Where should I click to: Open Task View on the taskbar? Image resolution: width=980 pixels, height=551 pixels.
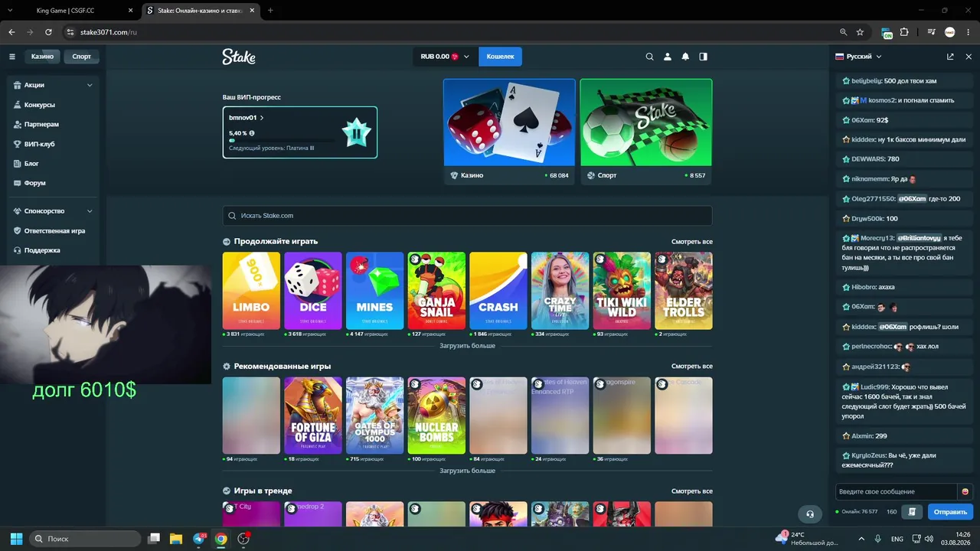click(154, 539)
